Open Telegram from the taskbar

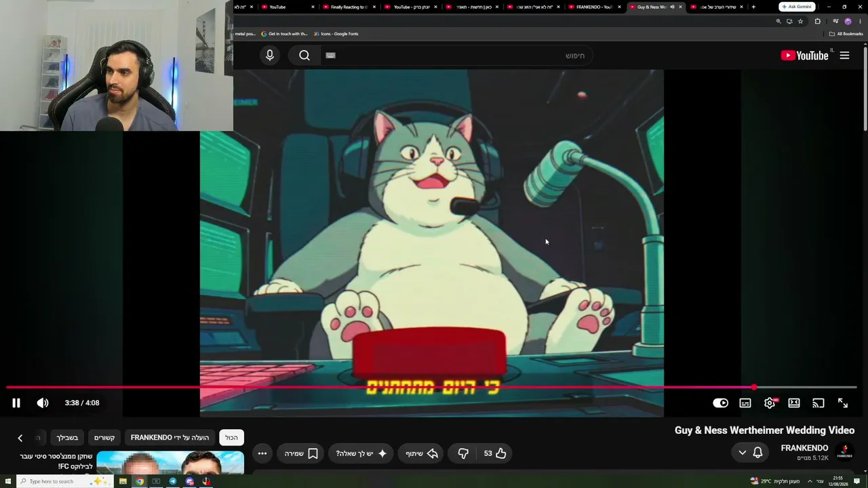coord(173,481)
